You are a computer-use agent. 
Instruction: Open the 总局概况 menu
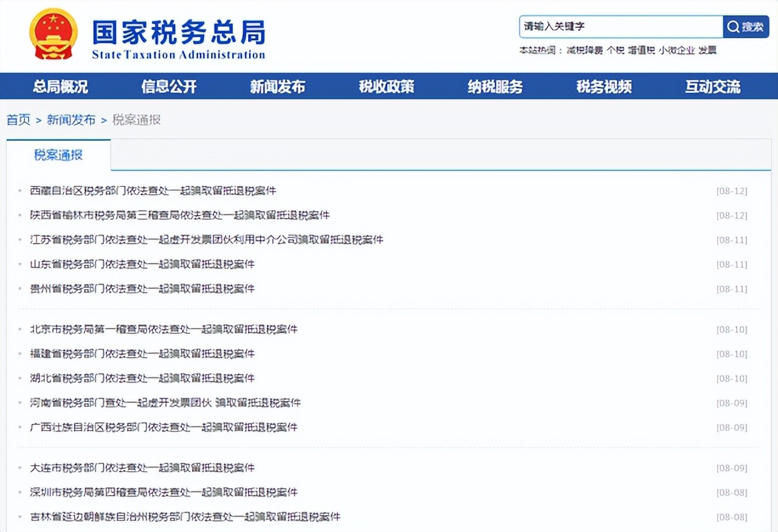click(60, 87)
